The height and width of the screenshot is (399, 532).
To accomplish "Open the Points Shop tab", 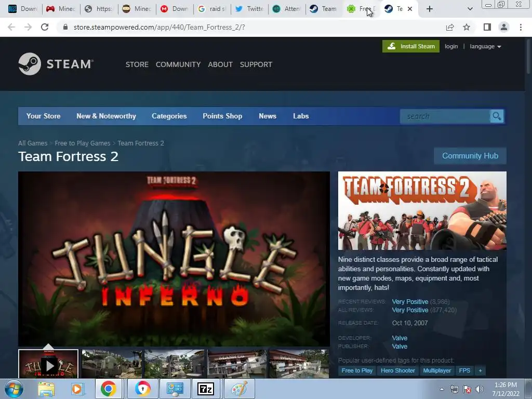I will [x=222, y=116].
